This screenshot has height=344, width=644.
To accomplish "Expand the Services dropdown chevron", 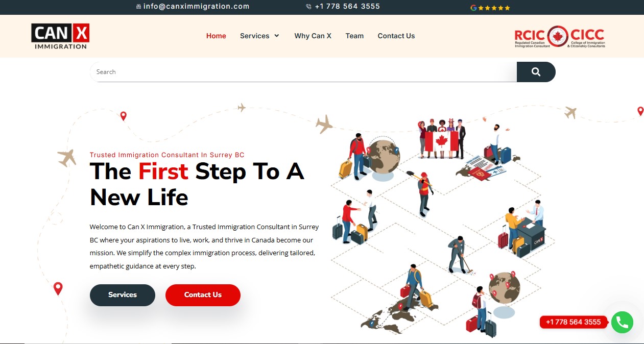I will [277, 36].
